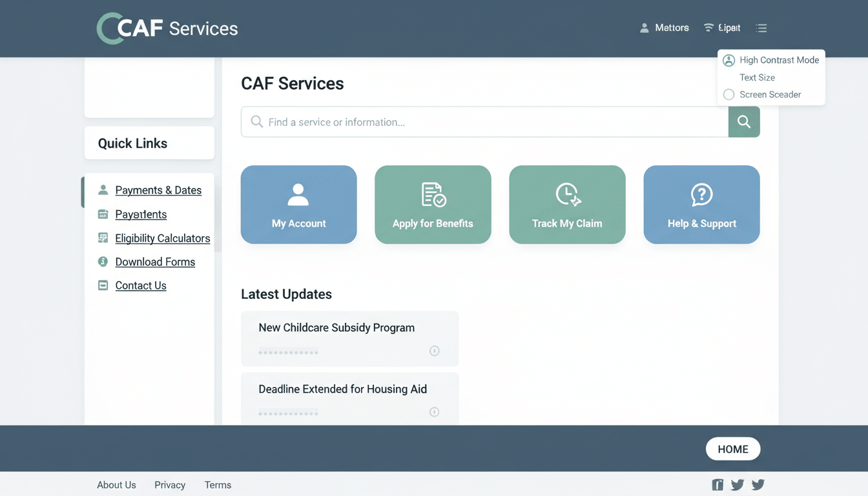The height and width of the screenshot is (496, 868).
Task: Click the wifi signal icon in header
Action: (x=708, y=28)
